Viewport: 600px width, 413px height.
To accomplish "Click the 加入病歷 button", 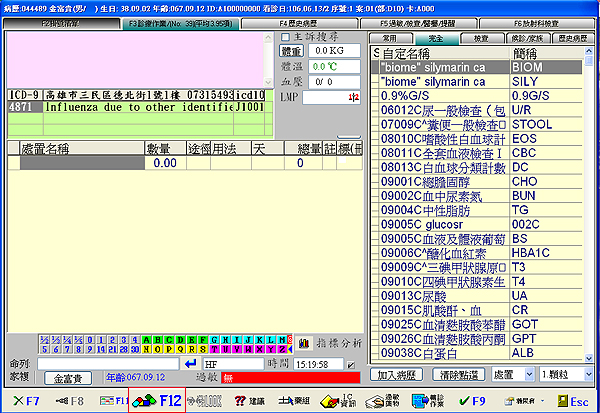I will click(x=396, y=373).
